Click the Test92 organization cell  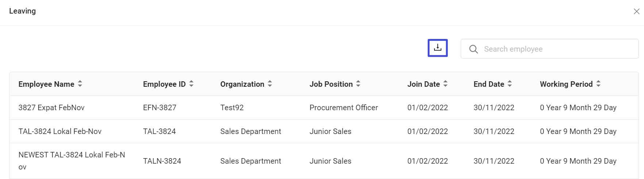(x=232, y=108)
